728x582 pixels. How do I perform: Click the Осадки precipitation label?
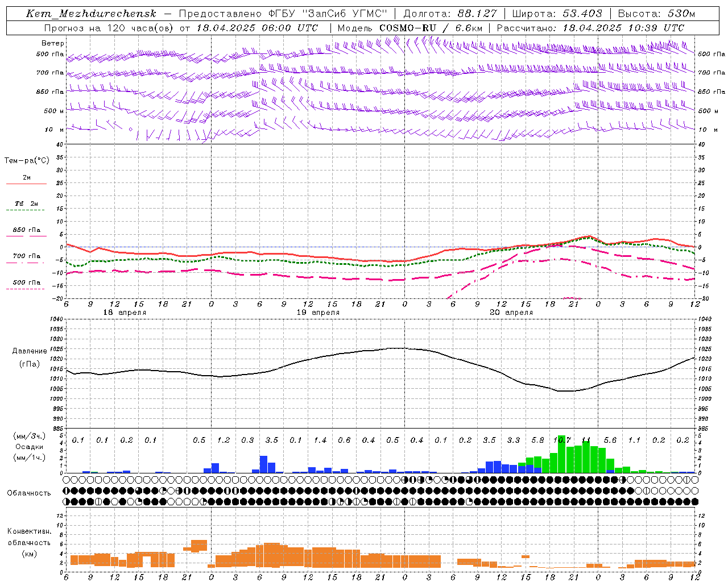(x=30, y=447)
